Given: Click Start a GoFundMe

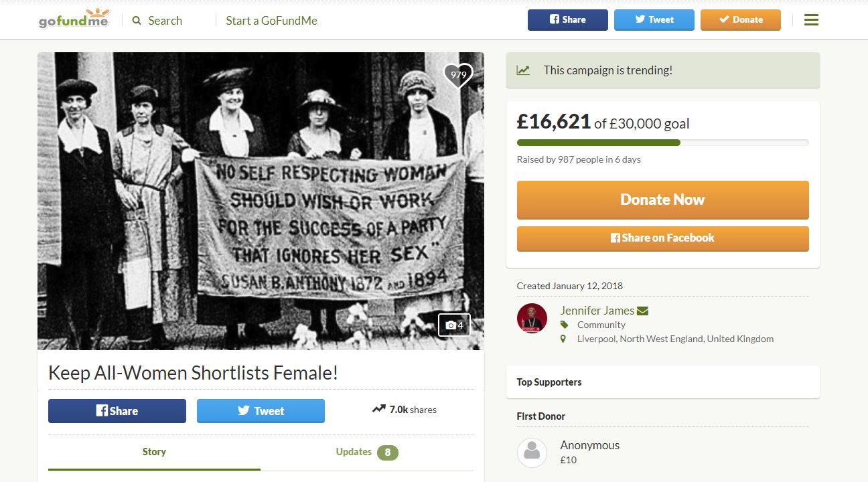Looking at the screenshot, I should (272, 21).
